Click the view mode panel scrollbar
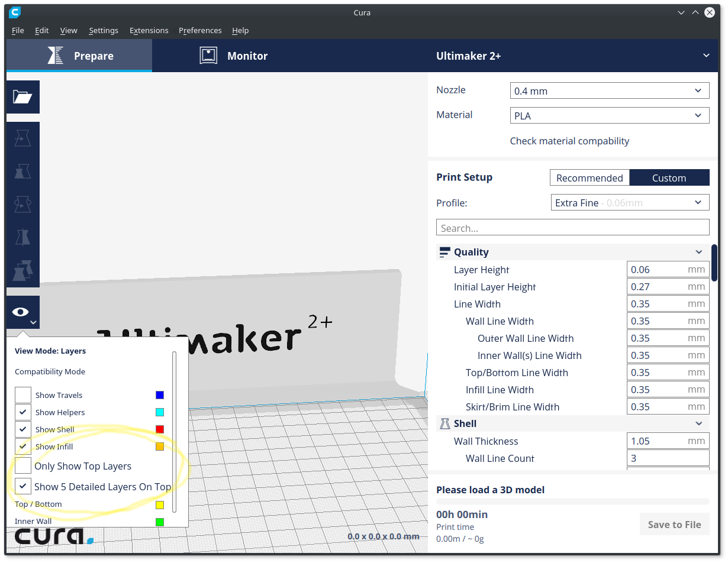 pos(175,432)
